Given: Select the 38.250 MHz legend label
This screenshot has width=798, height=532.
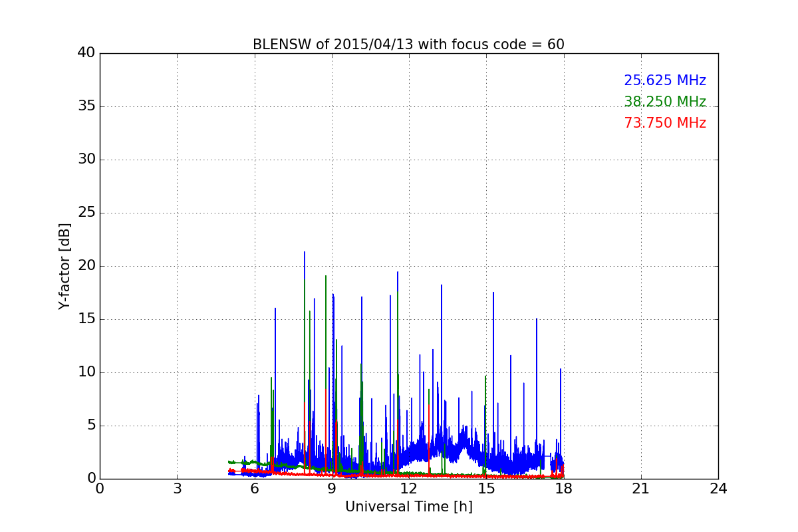Looking at the screenshot, I should tap(665, 102).
